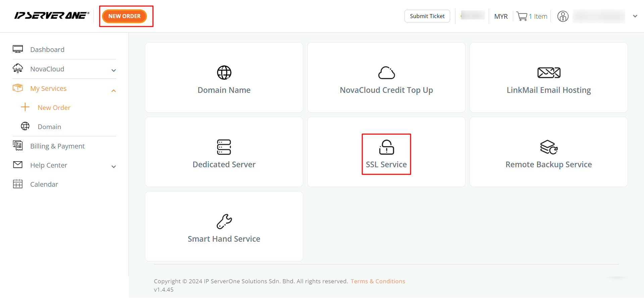Click the My Services box icon
Viewport: 644px width, 298px height.
click(18, 88)
